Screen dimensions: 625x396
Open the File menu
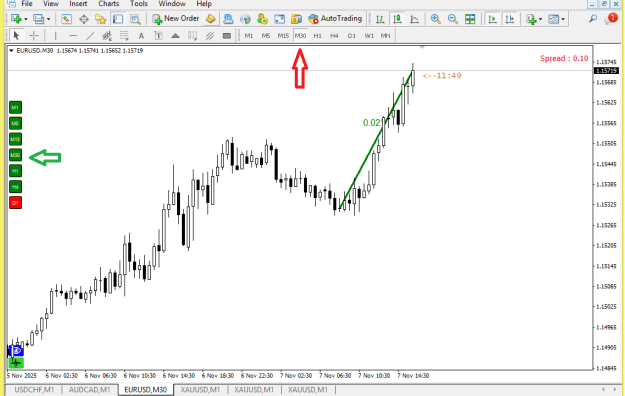(x=27, y=4)
